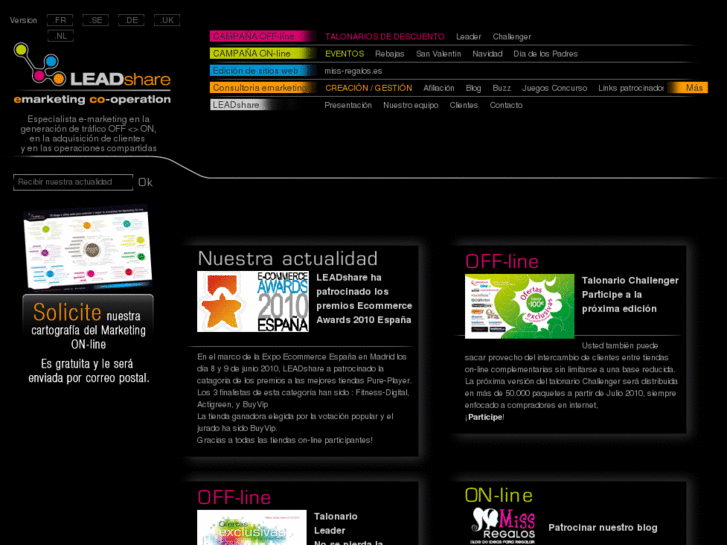The height and width of the screenshot is (545, 727).
Task: Open the Clientes page
Action: click(464, 105)
